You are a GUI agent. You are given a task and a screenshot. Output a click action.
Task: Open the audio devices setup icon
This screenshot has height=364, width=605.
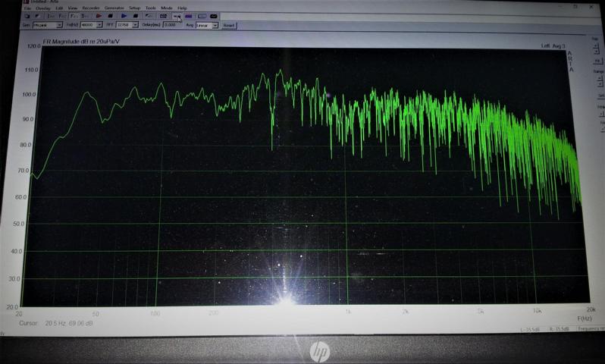pos(163,16)
